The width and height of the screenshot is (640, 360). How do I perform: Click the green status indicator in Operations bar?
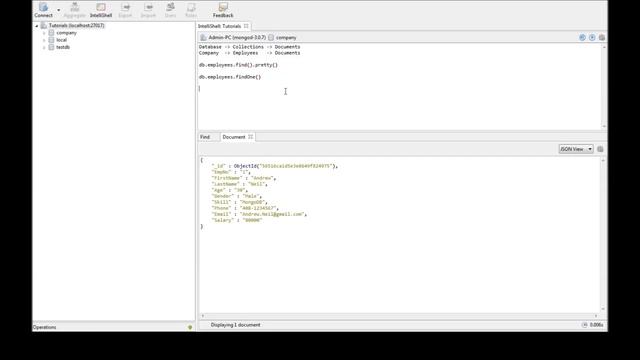190,327
